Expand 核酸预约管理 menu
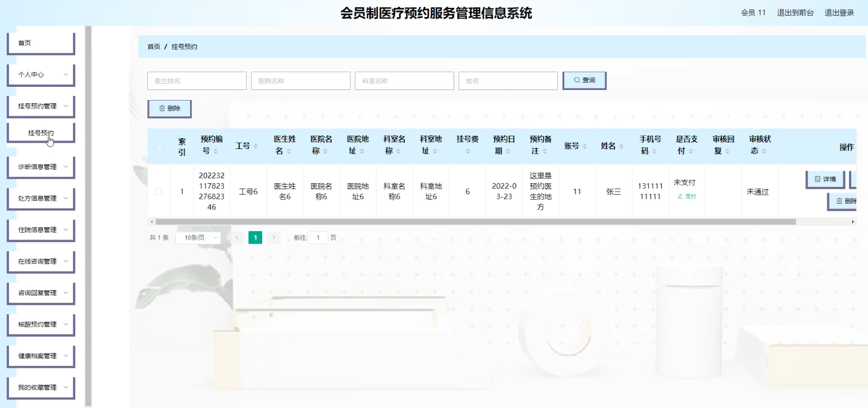This screenshot has width=868, height=408. pos(41,325)
